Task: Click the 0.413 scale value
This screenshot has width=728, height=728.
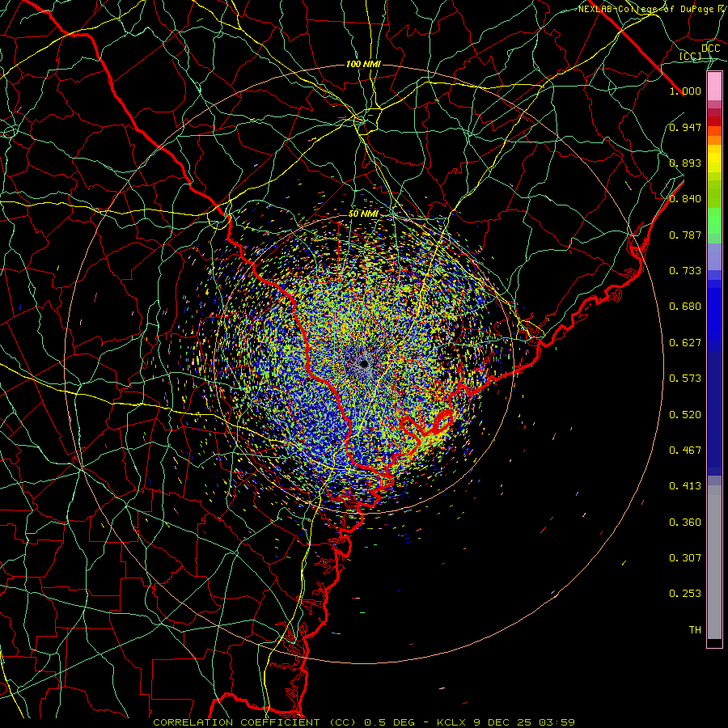Action: pyautogui.click(x=685, y=486)
